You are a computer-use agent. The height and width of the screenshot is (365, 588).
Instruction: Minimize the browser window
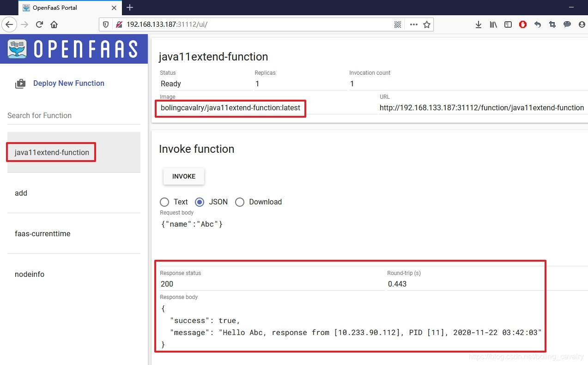(571, 7)
